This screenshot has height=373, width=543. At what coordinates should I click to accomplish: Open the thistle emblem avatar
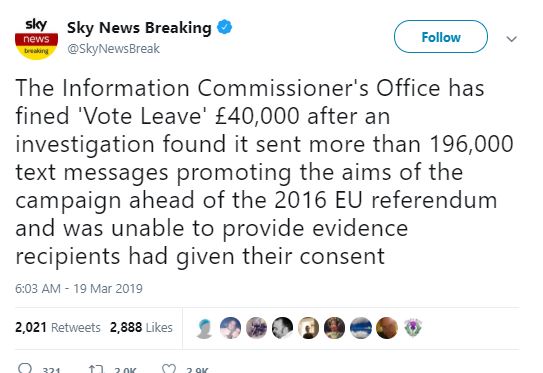[x=412, y=328]
